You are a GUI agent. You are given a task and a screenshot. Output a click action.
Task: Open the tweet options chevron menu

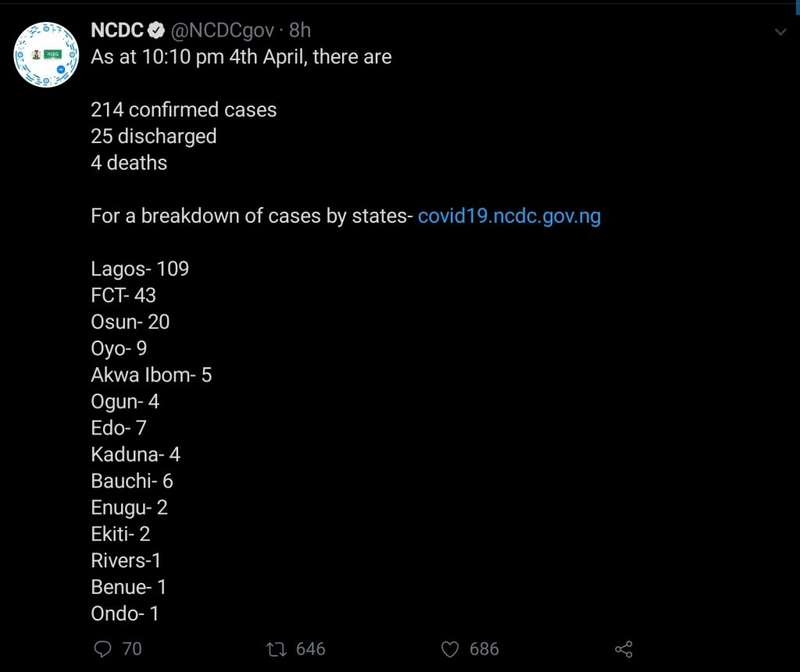click(780, 32)
